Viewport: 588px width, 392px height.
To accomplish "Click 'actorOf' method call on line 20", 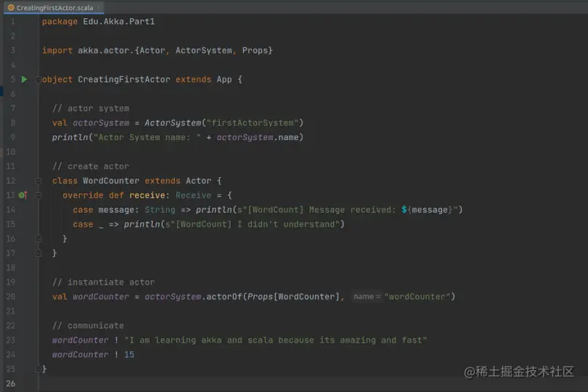I will tap(224, 297).
